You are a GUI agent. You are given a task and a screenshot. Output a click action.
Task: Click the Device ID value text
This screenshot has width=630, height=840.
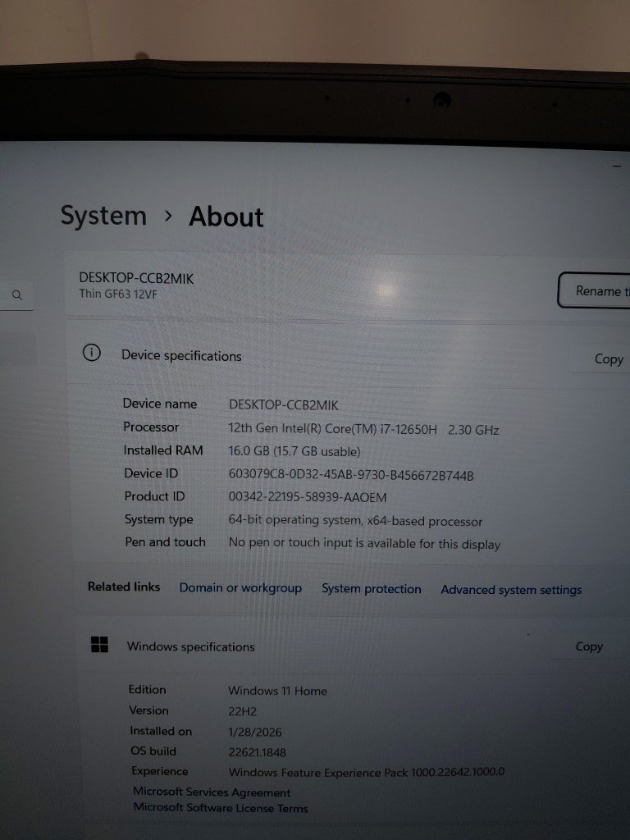(x=351, y=475)
